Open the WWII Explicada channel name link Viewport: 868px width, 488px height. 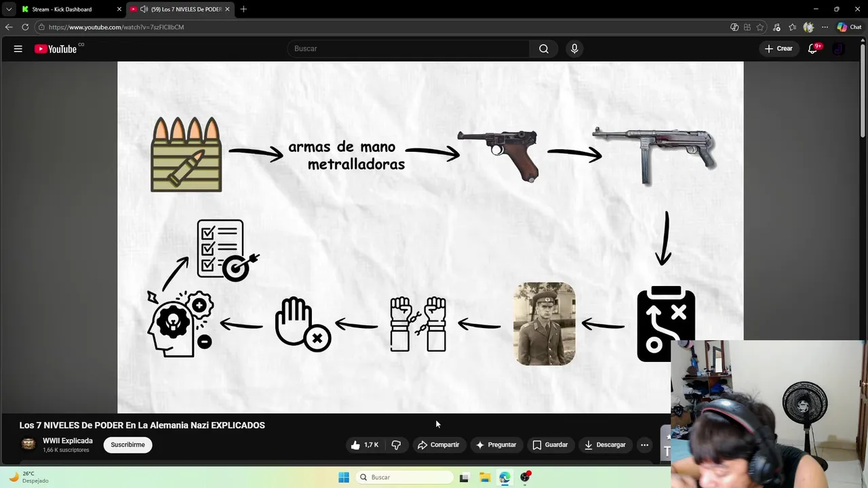tap(68, 441)
